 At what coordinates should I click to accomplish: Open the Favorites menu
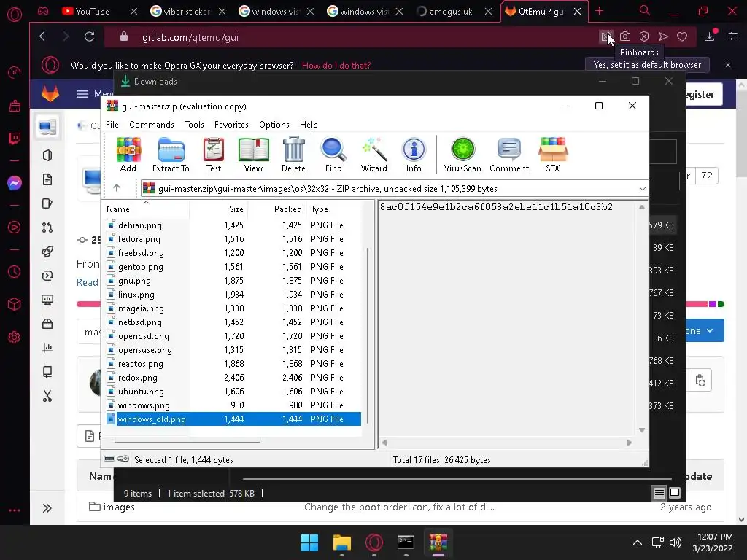(x=231, y=124)
